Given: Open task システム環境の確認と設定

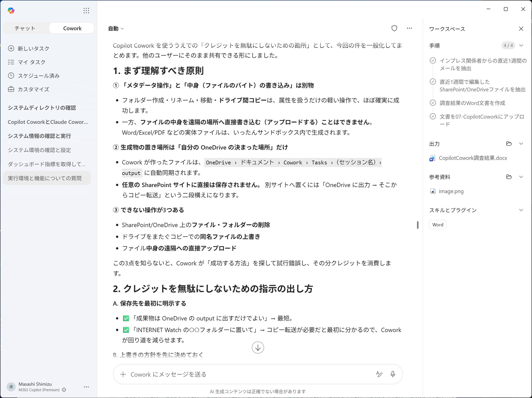Looking at the screenshot, I should tap(39, 150).
